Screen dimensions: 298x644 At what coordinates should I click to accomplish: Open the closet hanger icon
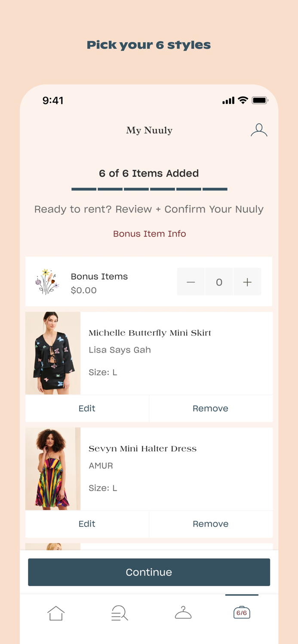click(x=183, y=613)
